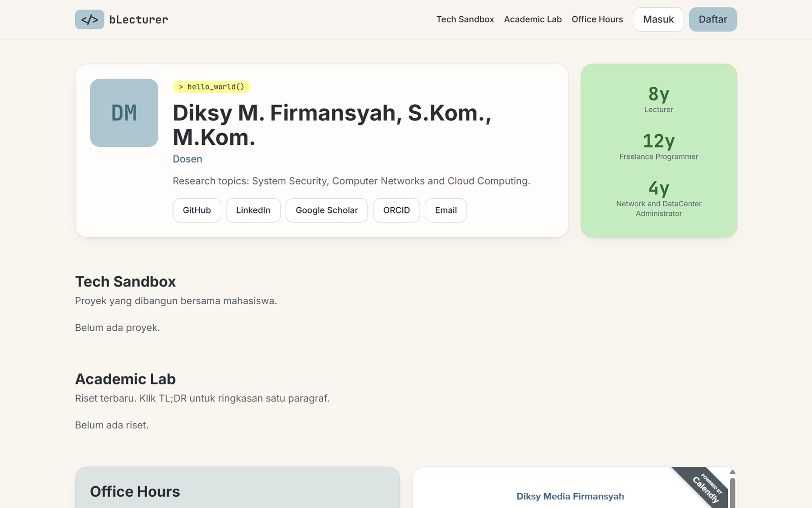Click the bLecturer code logo icon
The image size is (812, 508).
click(x=89, y=19)
